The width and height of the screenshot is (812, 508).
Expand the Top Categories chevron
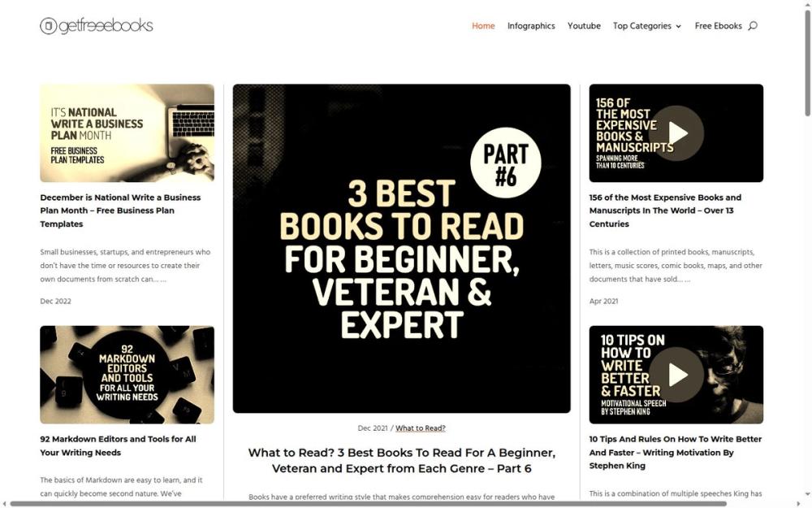tap(678, 27)
